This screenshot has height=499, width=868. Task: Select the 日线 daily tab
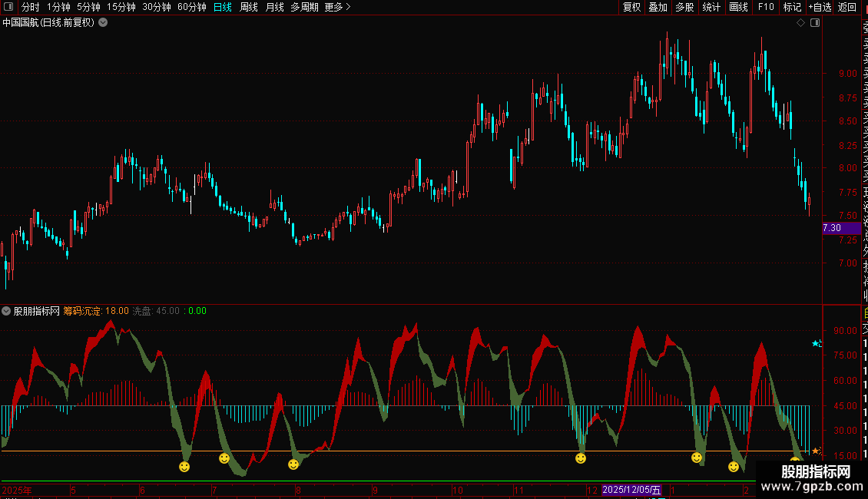223,7
